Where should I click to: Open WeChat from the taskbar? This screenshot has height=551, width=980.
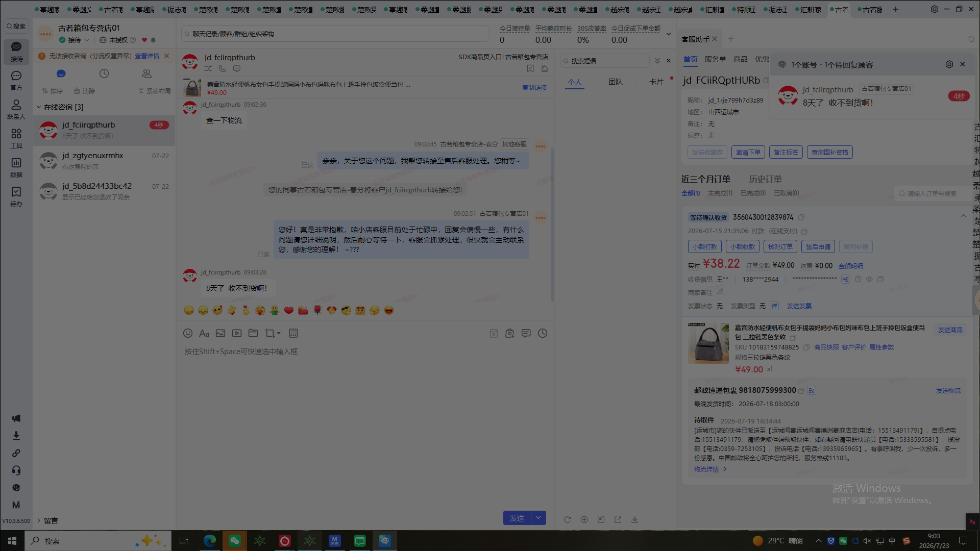pyautogui.click(x=235, y=540)
